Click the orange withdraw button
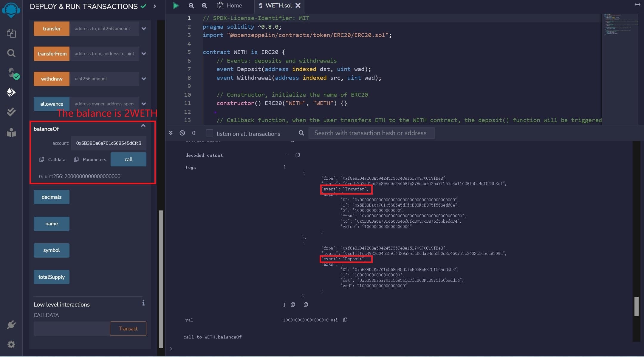 (52, 79)
